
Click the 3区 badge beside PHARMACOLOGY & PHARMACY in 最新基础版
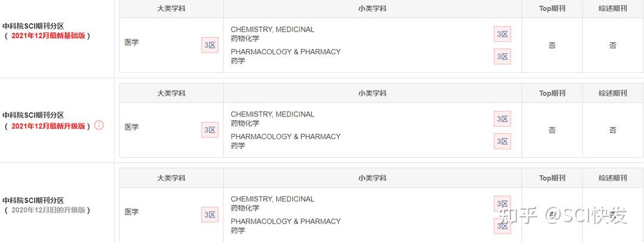(503, 57)
